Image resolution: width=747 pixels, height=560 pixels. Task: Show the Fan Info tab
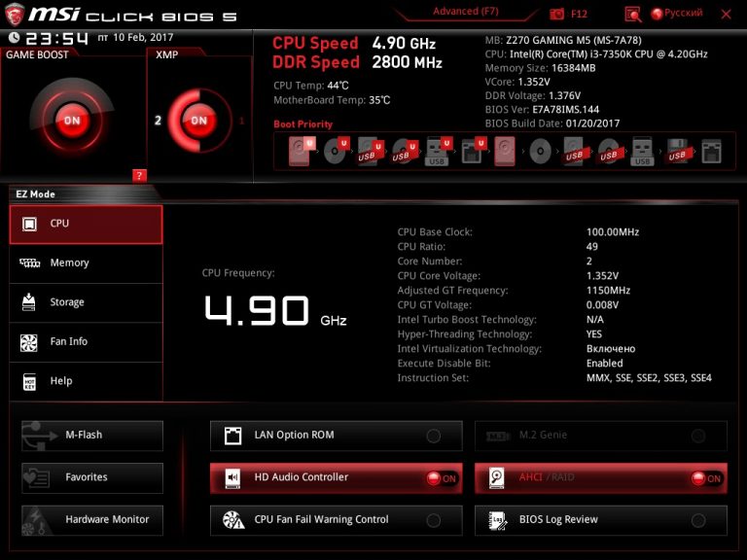tap(87, 342)
